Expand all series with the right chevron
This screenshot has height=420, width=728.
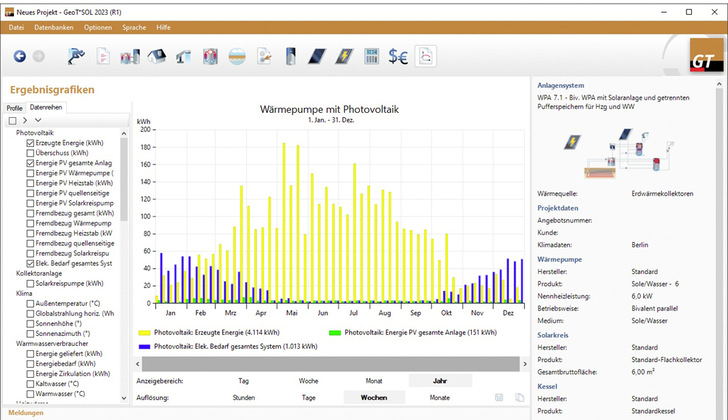[x=25, y=120]
